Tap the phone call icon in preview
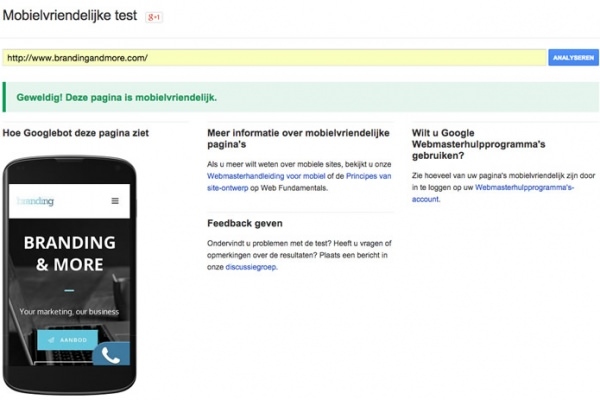Viewport: 600px width, 400px height. pyautogui.click(x=111, y=354)
